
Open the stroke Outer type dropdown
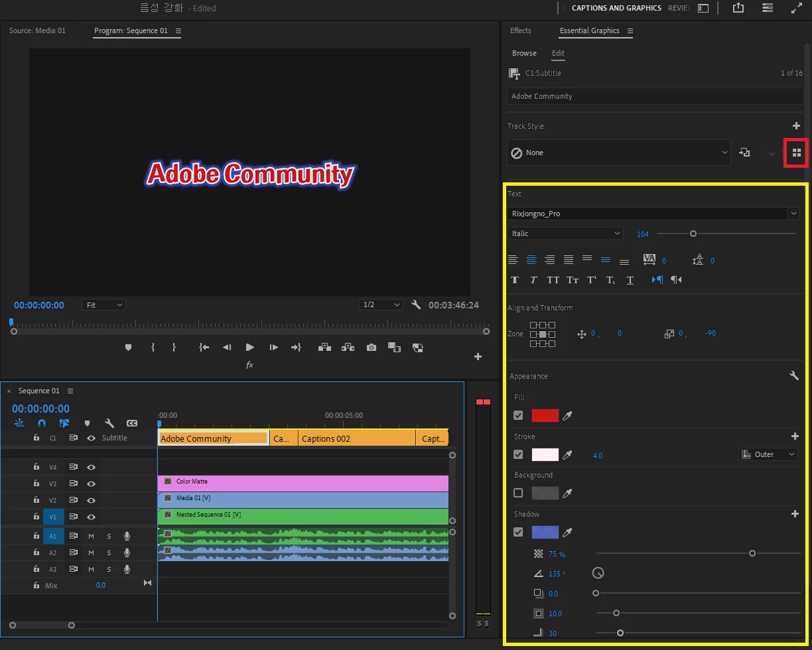tap(768, 454)
